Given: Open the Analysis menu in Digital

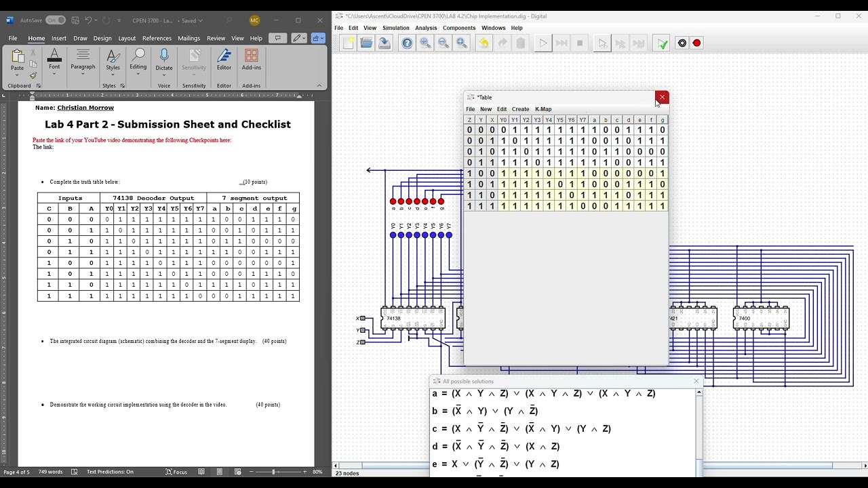Looking at the screenshot, I should [x=426, y=28].
